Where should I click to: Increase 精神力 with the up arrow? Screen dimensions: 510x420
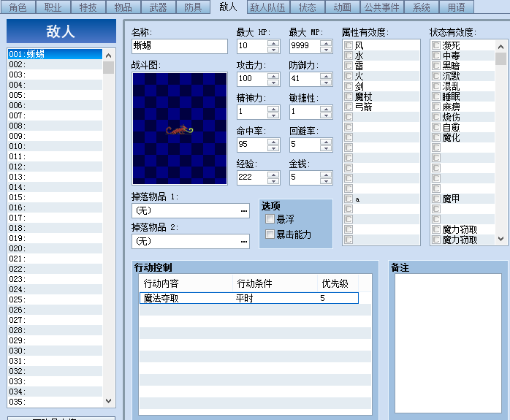[x=273, y=108]
